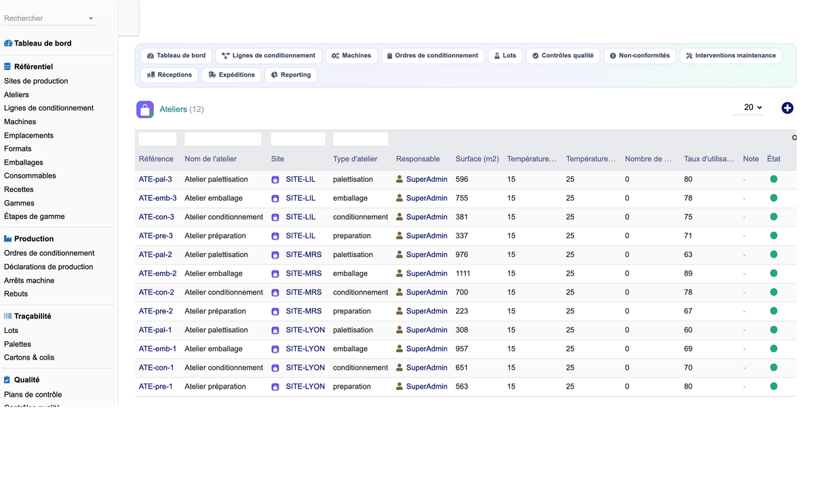Click the green status dot for ATE-con-1

pos(773,367)
